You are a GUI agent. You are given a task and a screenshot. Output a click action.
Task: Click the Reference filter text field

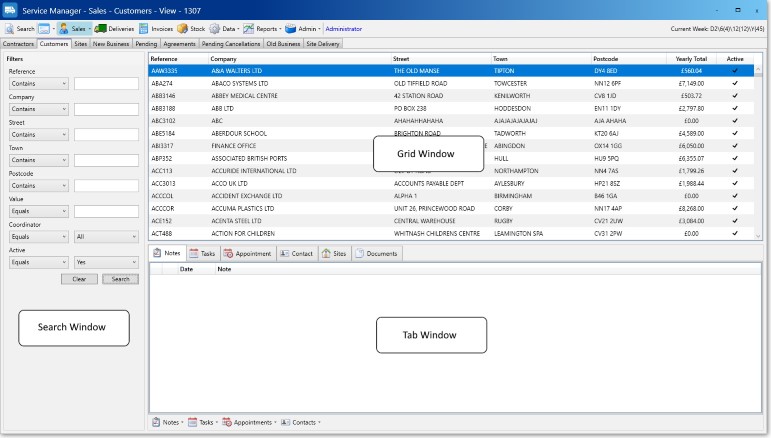pos(106,84)
